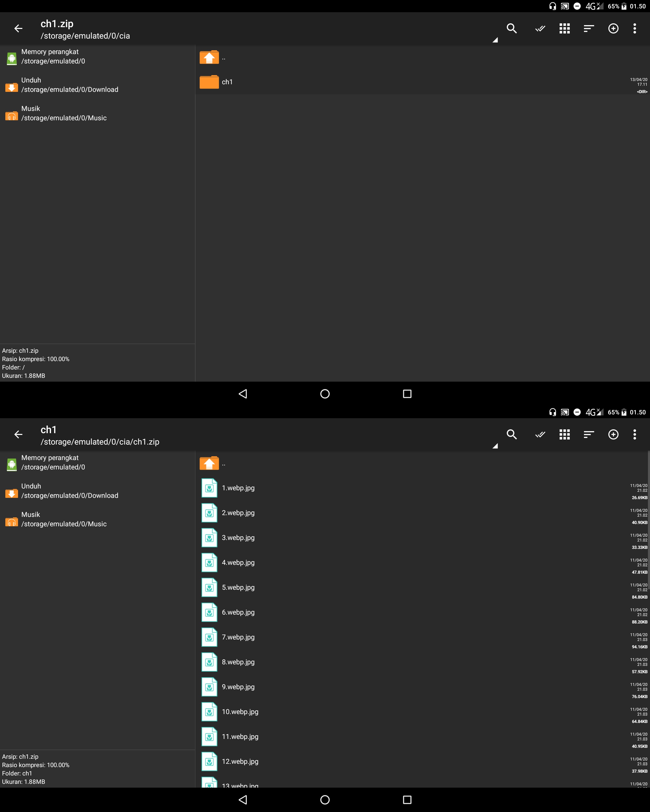Expand path history triangle in lower ch1 screen
Image resolution: width=650 pixels, height=812 pixels.
495,446
